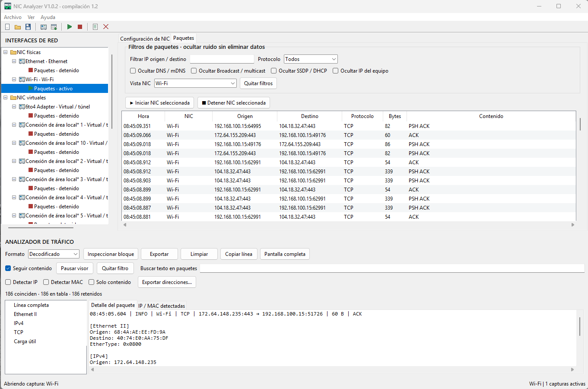This screenshot has height=389, width=588.
Task: Click the table export toolbar icon
Action: [x=54, y=27]
